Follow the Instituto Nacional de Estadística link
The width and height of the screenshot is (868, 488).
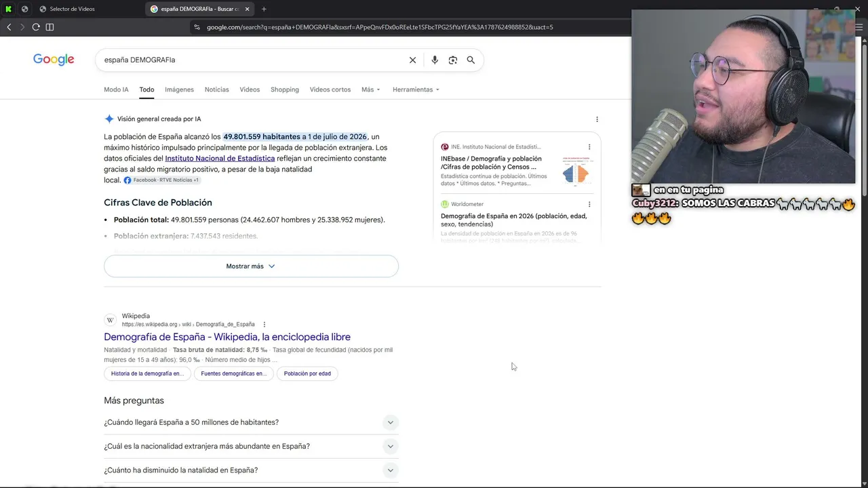[x=220, y=159]
